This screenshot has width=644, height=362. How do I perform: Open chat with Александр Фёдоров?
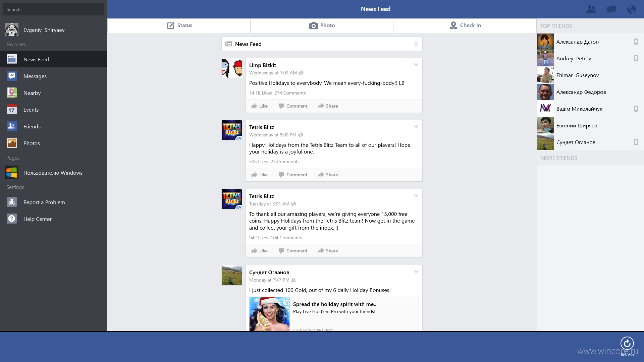590,92
